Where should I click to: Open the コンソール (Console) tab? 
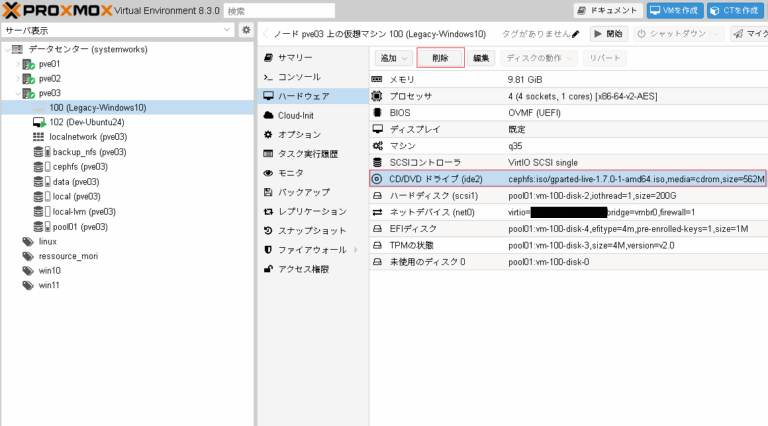[312, 77]
